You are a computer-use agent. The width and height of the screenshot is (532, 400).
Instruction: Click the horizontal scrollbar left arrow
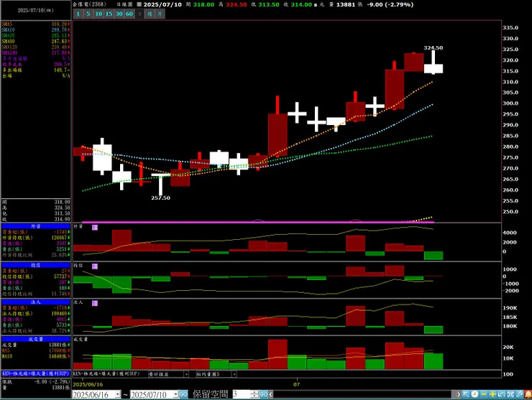[271, 394]
